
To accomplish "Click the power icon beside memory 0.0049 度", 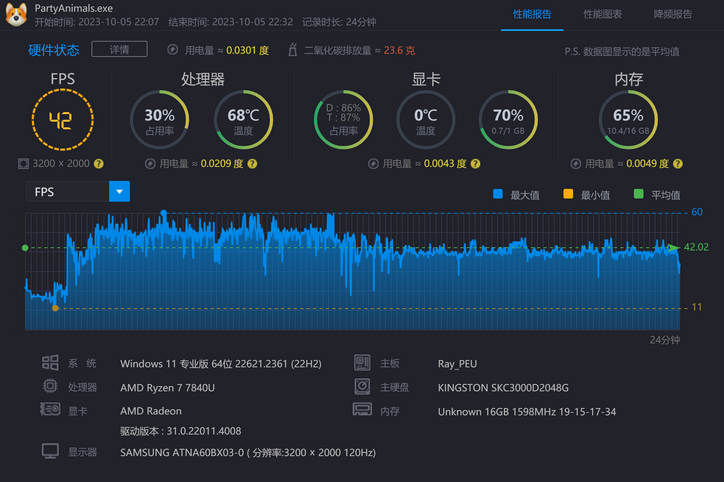I will pos(575,163).
